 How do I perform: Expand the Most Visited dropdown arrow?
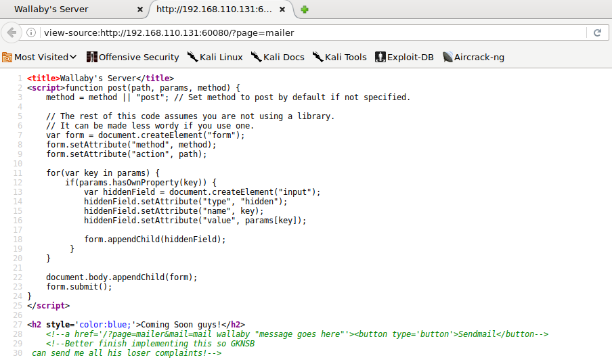point(73,57)
